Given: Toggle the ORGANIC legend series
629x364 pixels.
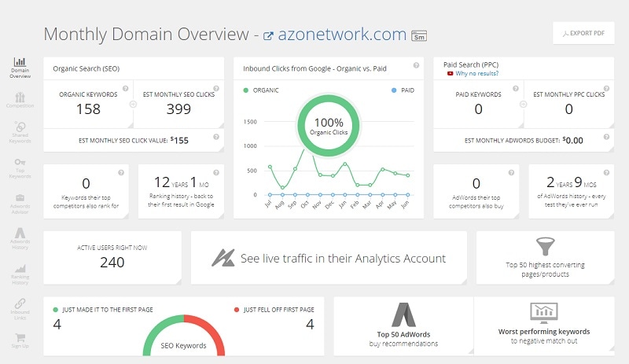Looking at the screenshot, I should click(x=261, y=90).
